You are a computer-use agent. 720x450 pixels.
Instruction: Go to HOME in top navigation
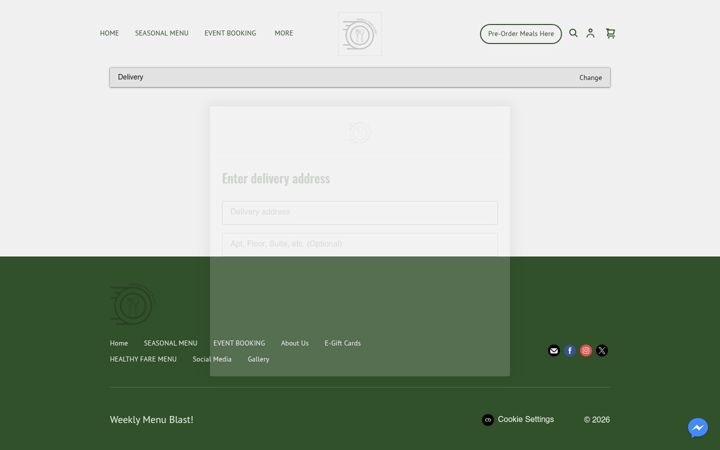coord(109,33)
